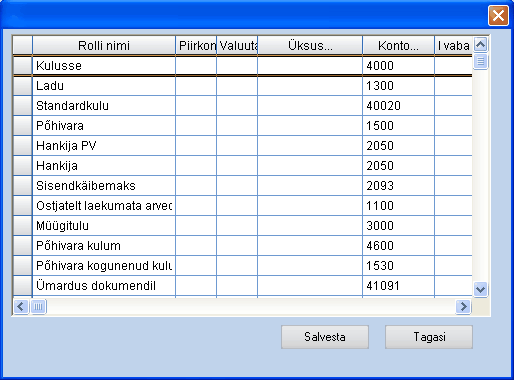Click account value 1100
This screenshot has width=514, height=380.
(399, 206)
